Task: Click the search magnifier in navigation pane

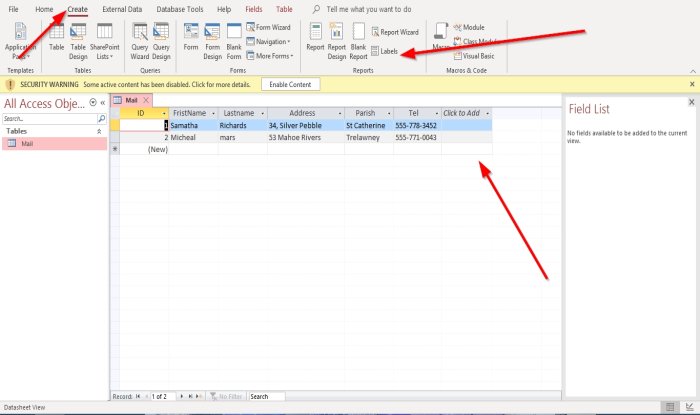Action: click(x=101, y=119)
